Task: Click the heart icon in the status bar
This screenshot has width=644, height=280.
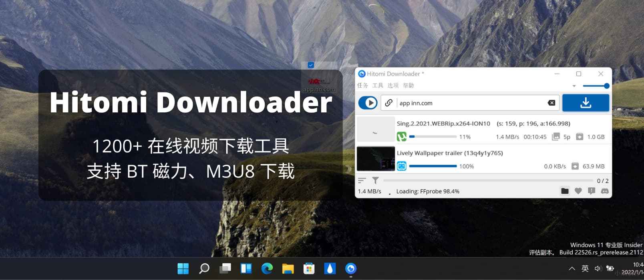Action: pos(578,191)
